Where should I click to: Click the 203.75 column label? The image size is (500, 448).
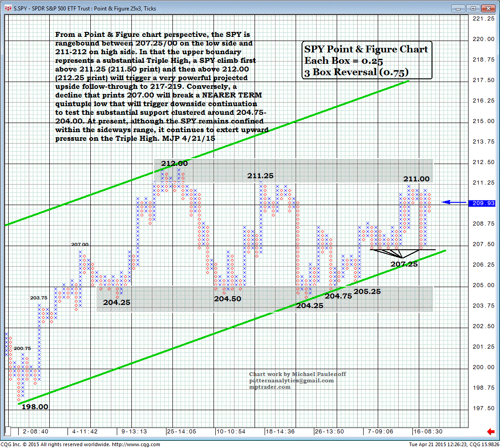pyautogui.click(x=39, y=298)
